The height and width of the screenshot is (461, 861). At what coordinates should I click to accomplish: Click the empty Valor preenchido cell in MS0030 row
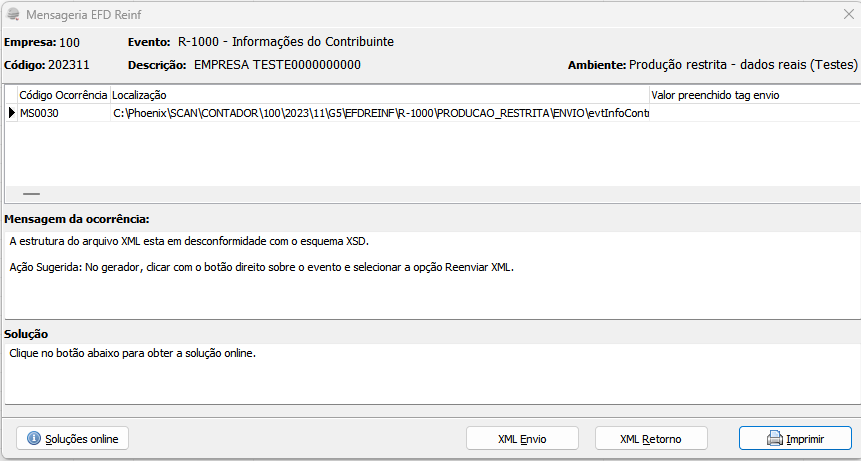click(x=755, y=114)
